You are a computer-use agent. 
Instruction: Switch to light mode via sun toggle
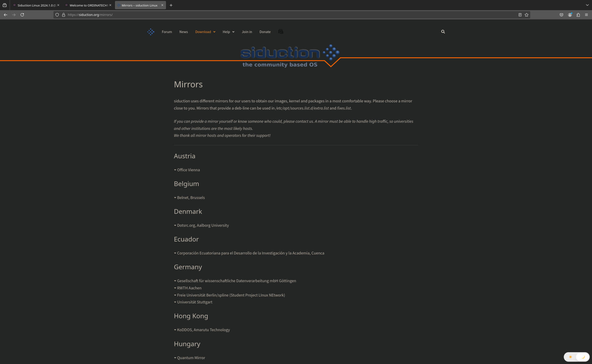[x=570, y=357]
